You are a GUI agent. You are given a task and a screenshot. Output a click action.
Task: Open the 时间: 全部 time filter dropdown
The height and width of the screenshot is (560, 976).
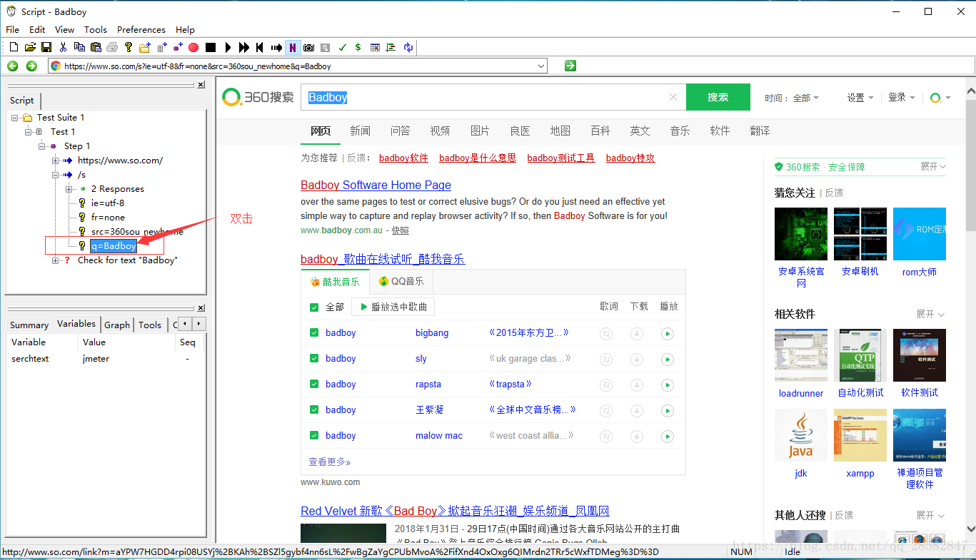click(x=792, y=98)
